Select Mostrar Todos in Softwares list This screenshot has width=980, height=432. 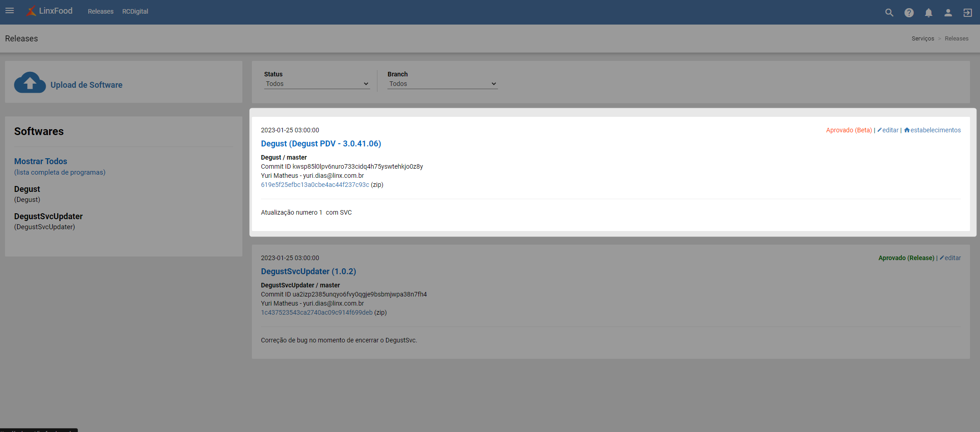point(40,161)
